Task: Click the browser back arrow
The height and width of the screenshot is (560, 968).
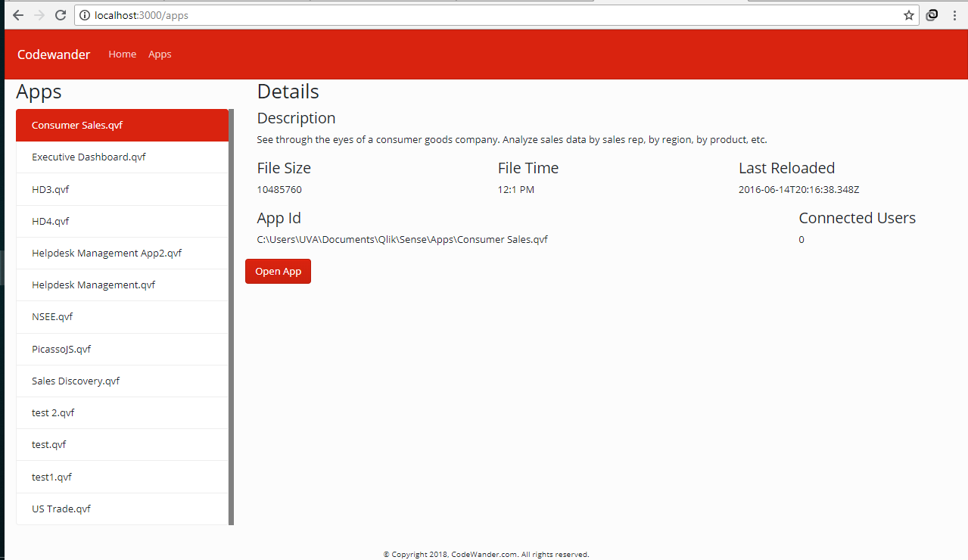Action: (18, 15)
